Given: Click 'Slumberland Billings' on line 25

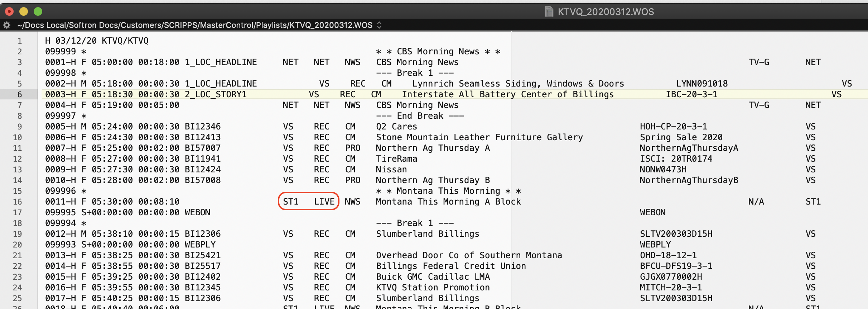Looking at the screenshot, I should (428, 298).
